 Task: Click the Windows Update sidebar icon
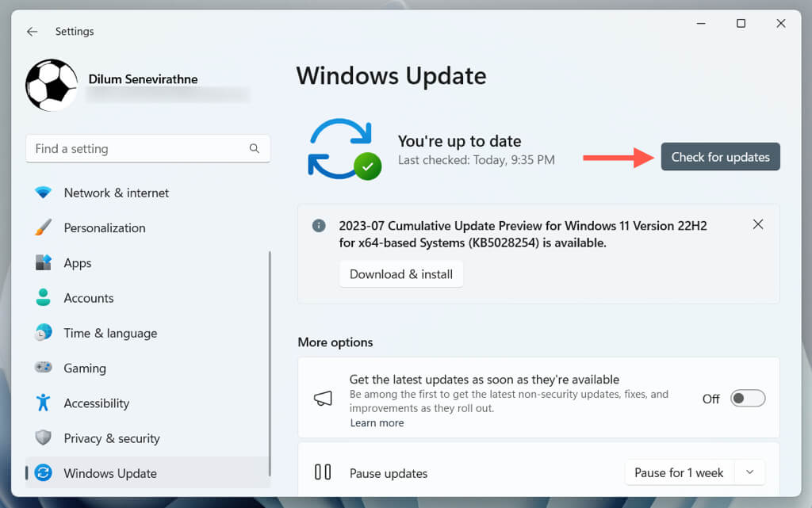[x=43, y=472]
